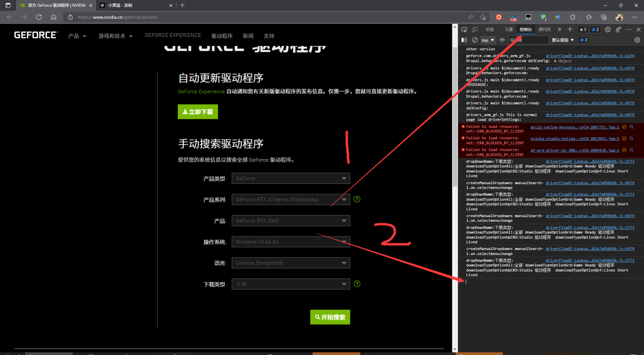Click the console filter input field
The image size is (644, 355).
click(x=528, y=40)
